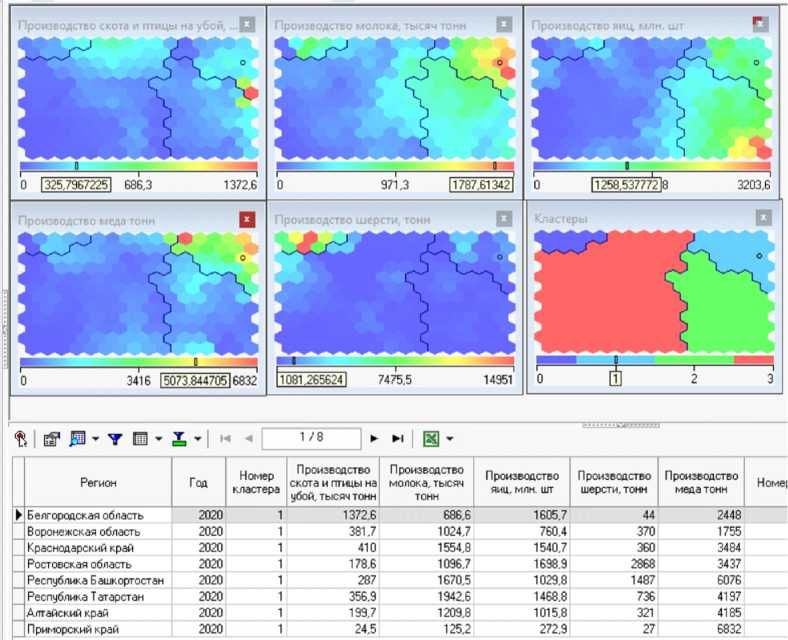This screenshot has height=640, width=788.
Task: Jump to the last record page
Action: (x=397, y=438)
